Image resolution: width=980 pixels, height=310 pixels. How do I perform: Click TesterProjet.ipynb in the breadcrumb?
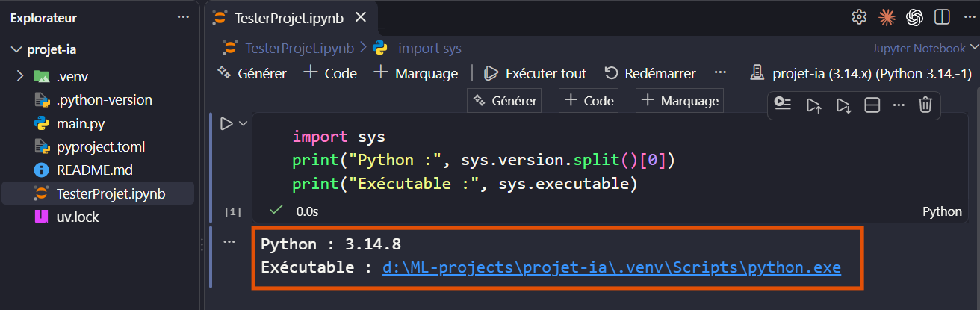pos(300,48)
